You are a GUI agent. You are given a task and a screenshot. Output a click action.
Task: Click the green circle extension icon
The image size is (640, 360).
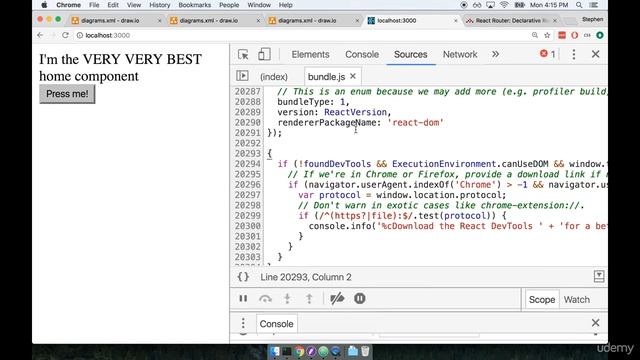coord(600,36)
